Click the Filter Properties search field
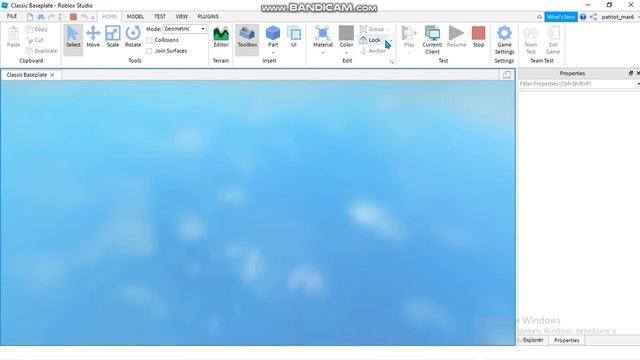Viewport: 640px width, 360px height. coord(578,84)
